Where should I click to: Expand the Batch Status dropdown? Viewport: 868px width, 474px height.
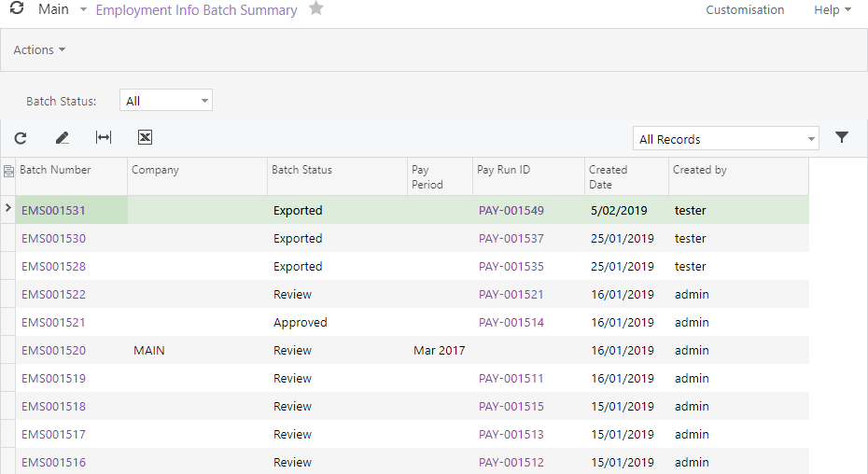tap(204, 101)
